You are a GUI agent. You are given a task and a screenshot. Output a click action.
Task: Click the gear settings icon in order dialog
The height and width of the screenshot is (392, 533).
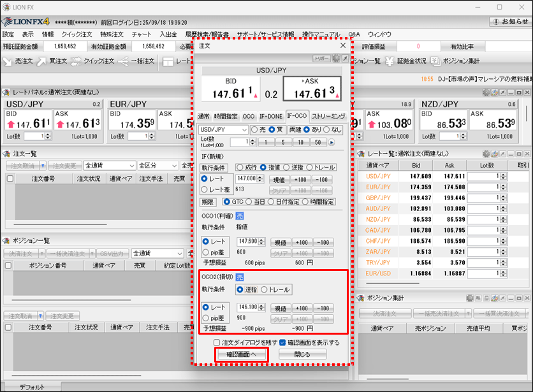[x=336, y=58]
